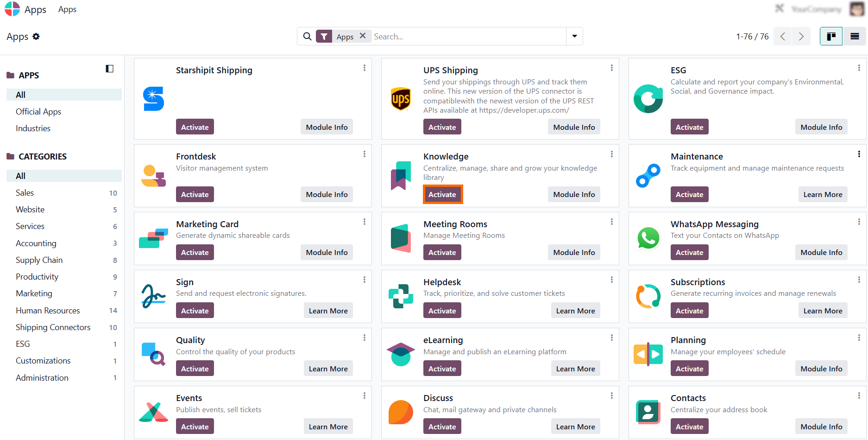
Task: Open the Starshipit Shipping options menu
Action: [365, 68]
